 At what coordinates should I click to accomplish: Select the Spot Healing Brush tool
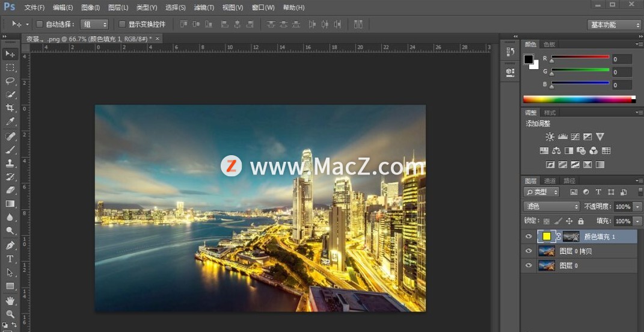10,136
